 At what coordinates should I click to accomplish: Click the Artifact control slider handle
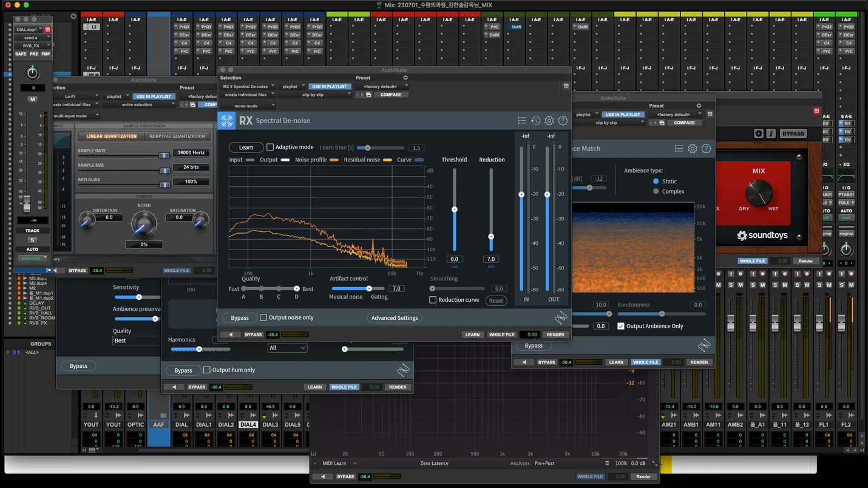tap(369, 288)
